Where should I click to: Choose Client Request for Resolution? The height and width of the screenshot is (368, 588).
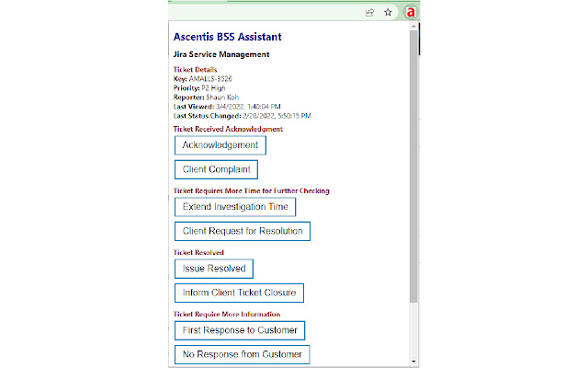[243, 231]
